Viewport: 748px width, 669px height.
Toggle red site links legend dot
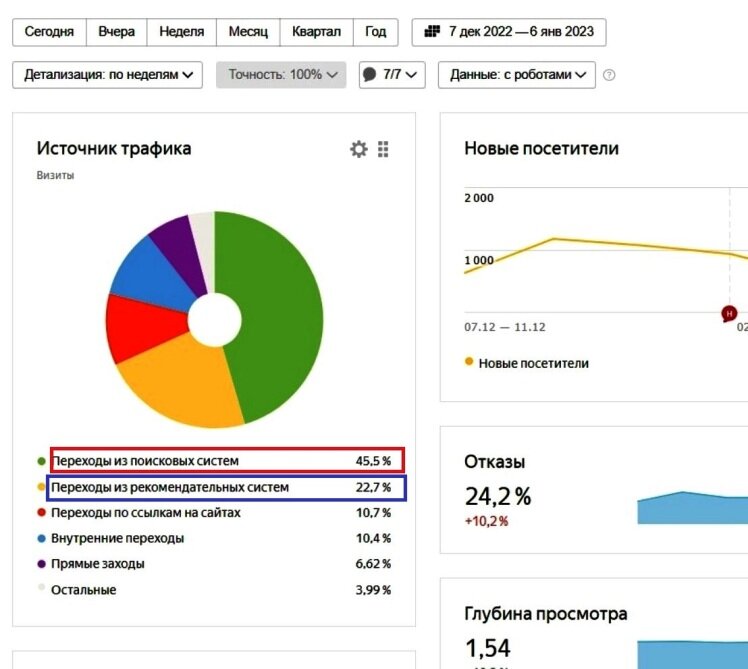pyautogui.click(x=42, y=512)
